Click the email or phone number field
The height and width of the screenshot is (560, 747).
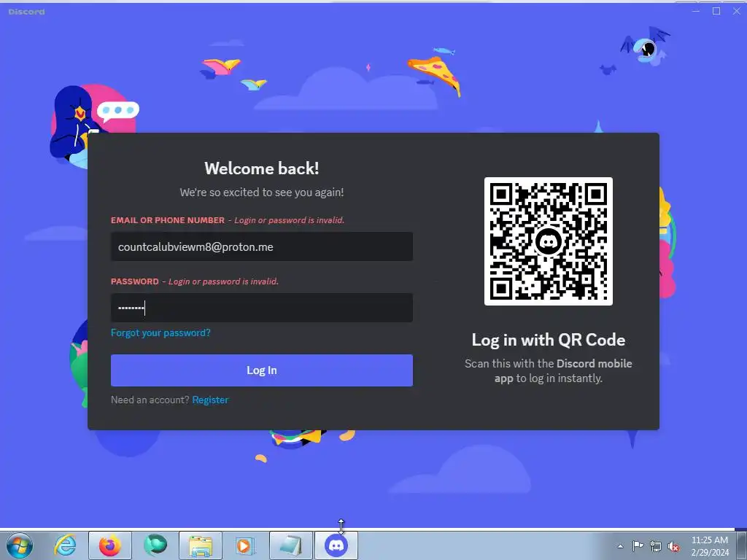(262, 246)
